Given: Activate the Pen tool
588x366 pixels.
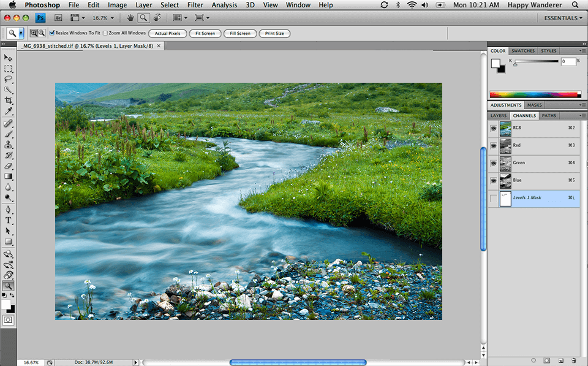Looking at the screenshot, I should click(x=8, y=209).
